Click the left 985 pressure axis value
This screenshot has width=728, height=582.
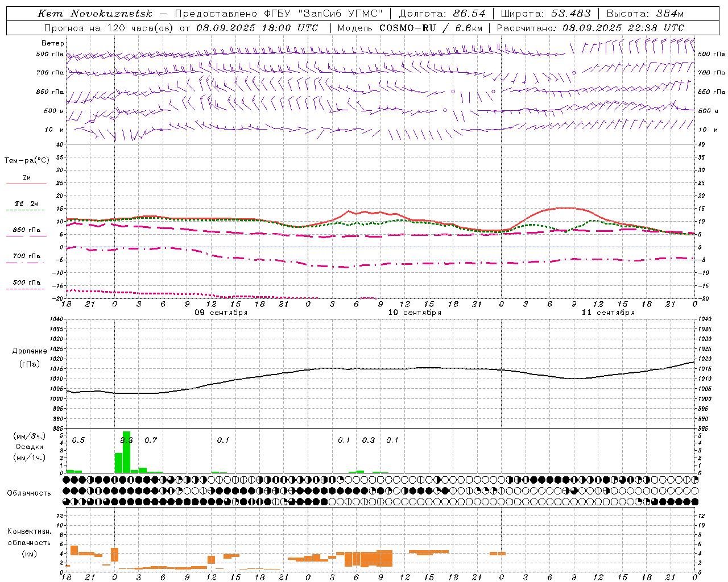[57, 429]
